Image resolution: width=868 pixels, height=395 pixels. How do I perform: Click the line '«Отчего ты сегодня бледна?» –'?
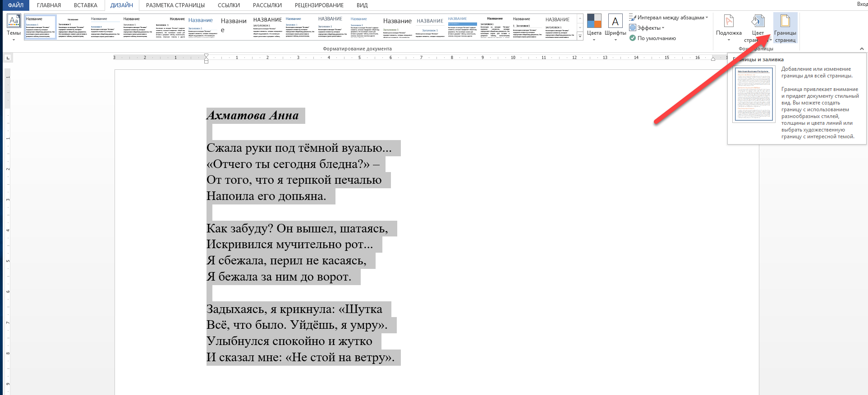[293, 164]
